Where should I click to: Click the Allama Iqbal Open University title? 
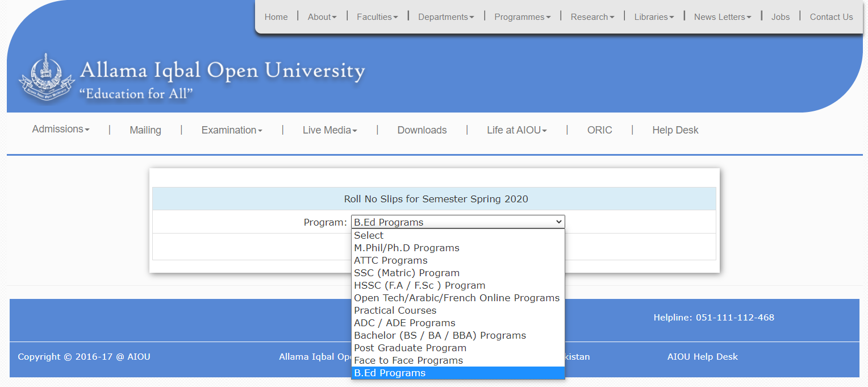point(222,70)
